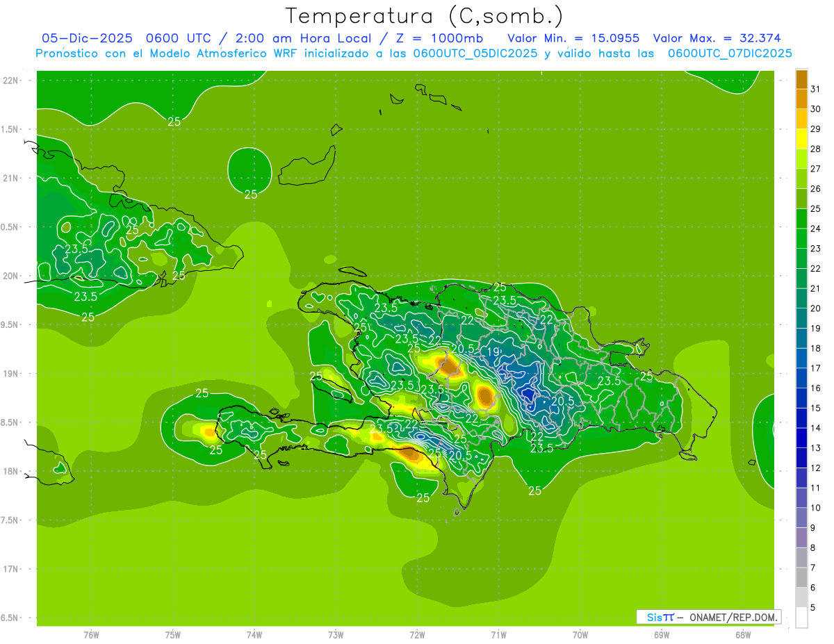This screenshot has height=644, width=834.
Task: Click the '21N' latitude axis label
Action: [10, 178]
